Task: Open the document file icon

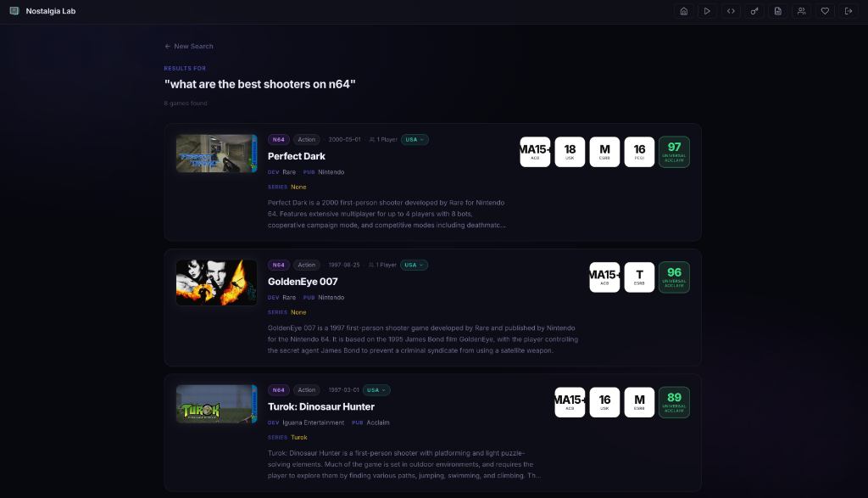Action: (778, 11)
